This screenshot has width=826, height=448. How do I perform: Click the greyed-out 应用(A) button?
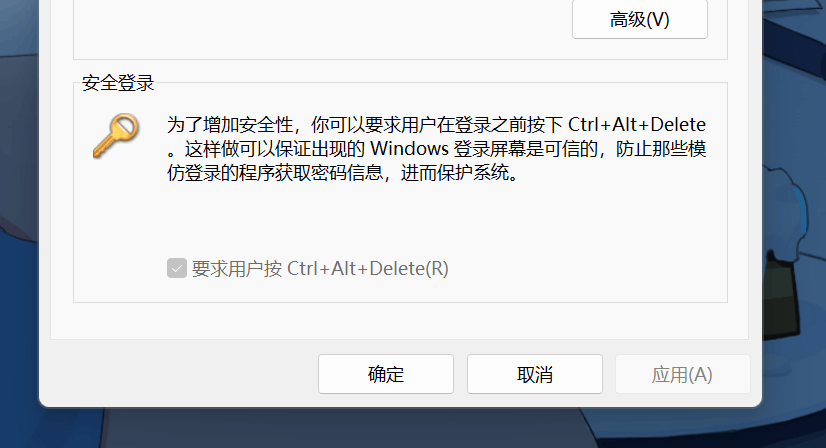[x=682, y=374]
